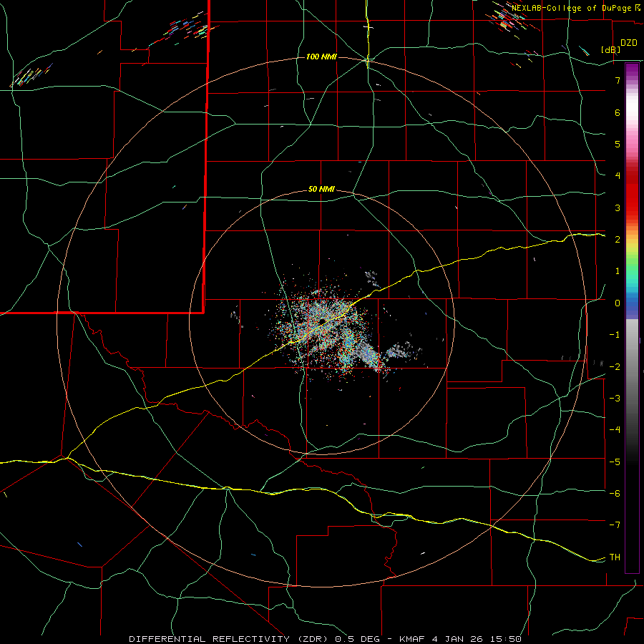644x644 pixels.
Task: Click the "-7" scale label
Action: coord(615,525)
